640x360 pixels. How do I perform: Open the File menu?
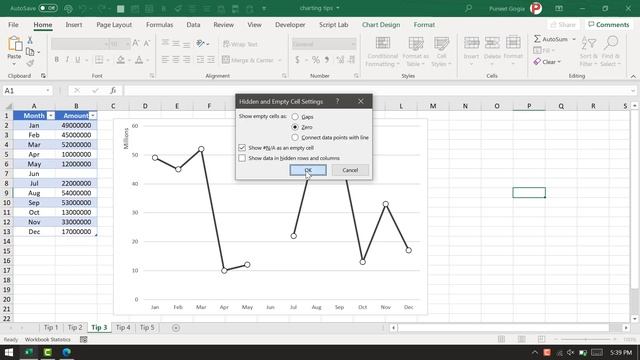(x=13, y=25)
